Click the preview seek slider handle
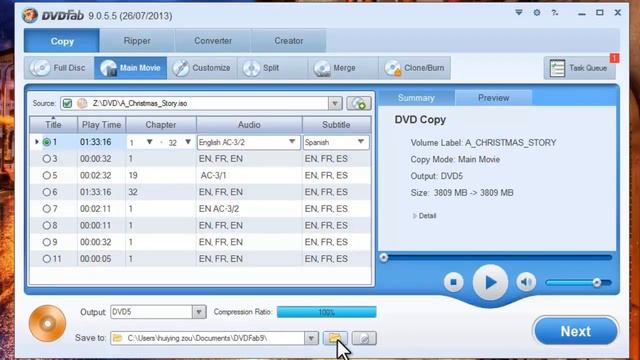The width and height of the screenshot is (640, 360). pos(383,257)
